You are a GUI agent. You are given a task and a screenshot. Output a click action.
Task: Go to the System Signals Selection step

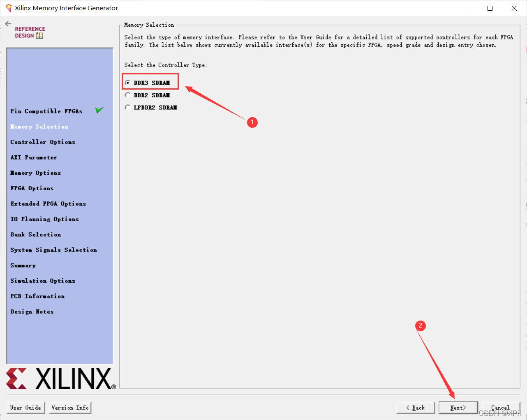(x=54, y=250)
